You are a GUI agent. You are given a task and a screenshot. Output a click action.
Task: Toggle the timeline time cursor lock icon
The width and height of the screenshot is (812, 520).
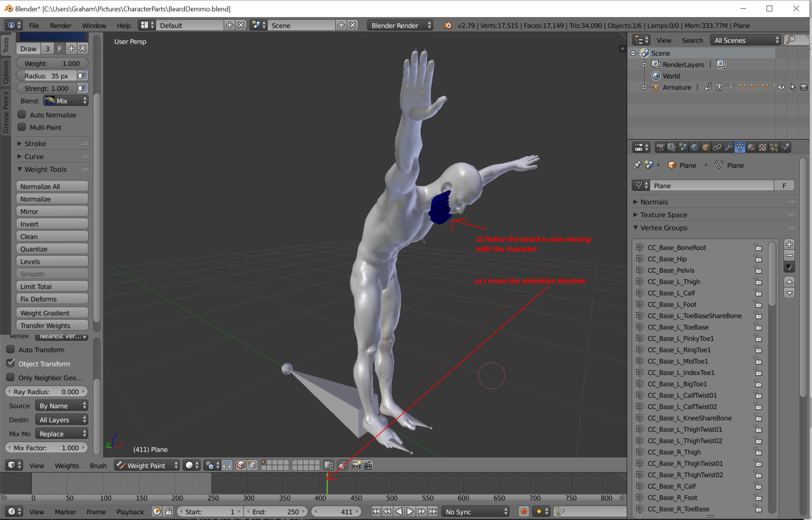point(168,511)
